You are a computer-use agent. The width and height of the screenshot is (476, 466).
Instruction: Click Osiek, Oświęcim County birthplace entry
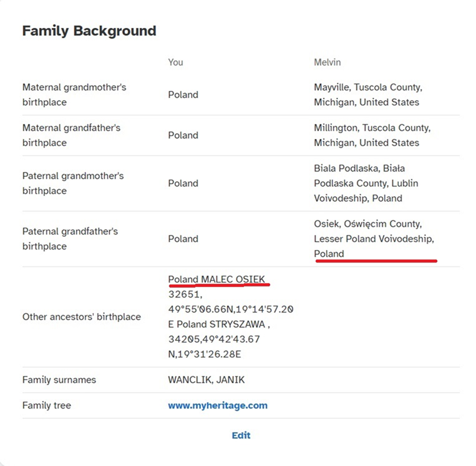click(374, 239)
